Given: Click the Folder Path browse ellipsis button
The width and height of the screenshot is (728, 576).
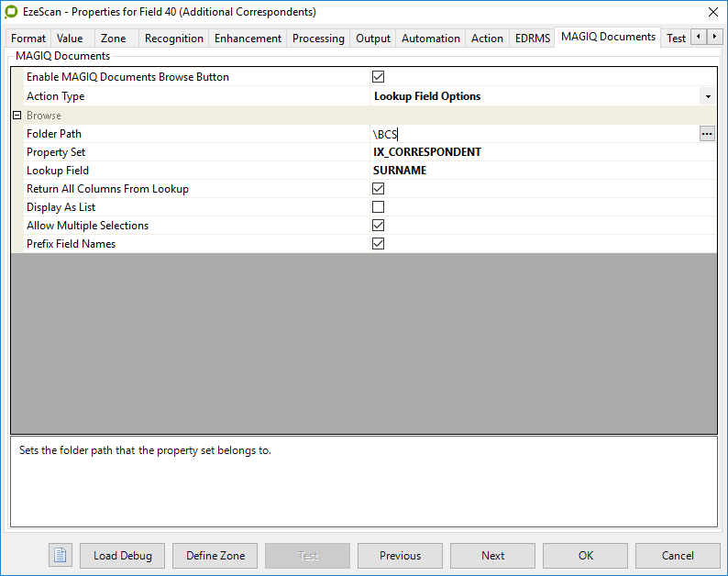Looking at the screenshot, I should tap(706, 134).
